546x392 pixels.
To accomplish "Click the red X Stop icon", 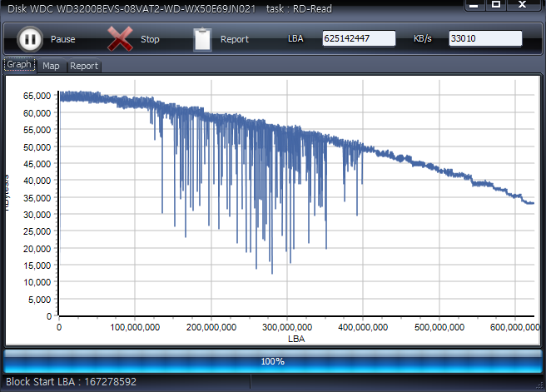I will (x=120, y=39).
